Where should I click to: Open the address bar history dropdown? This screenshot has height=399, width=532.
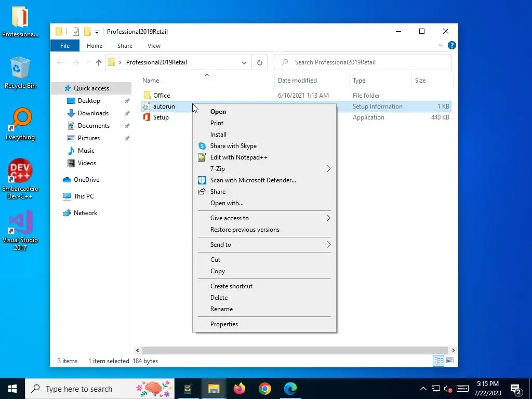pyautogui.click(x=244, y=62)
